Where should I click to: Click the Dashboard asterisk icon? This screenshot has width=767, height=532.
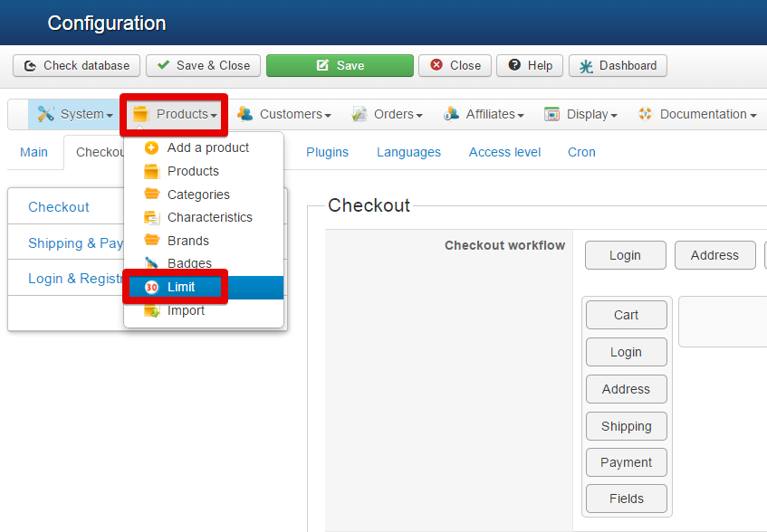586,66
